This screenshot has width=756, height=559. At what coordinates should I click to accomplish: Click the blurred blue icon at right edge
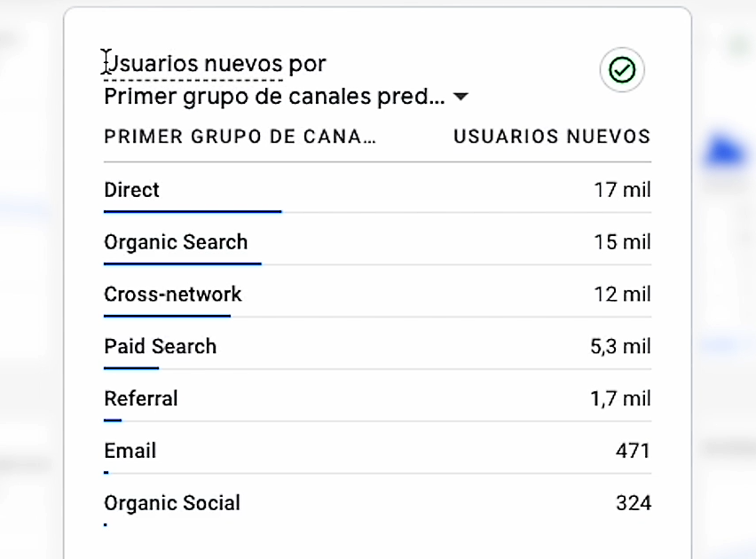(x=725, y=152)
